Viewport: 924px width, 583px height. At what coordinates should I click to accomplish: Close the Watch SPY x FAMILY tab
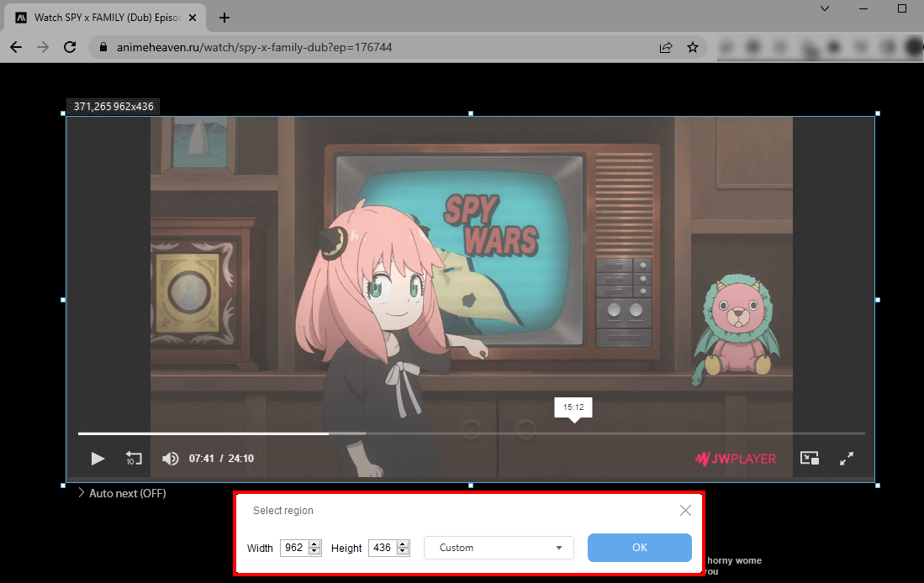click(x=192, y=18)
